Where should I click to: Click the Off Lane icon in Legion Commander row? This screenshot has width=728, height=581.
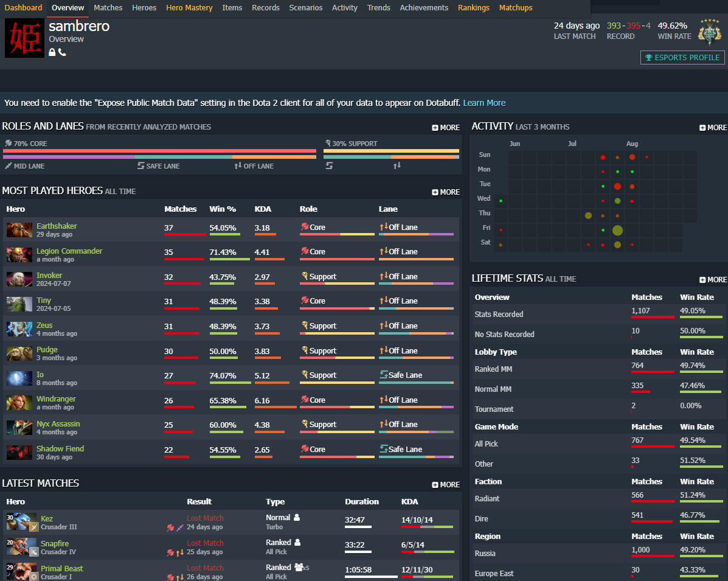[x=384, y=251]
